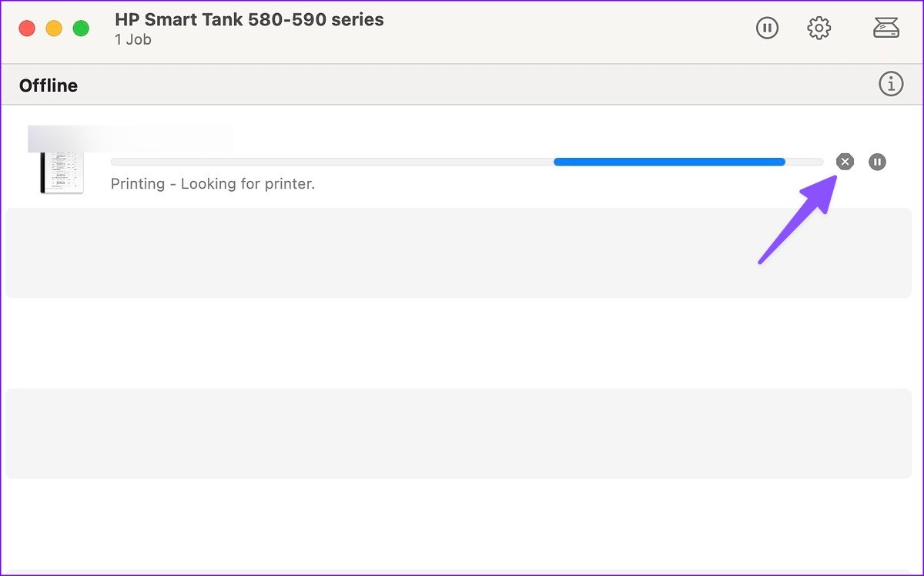Pause the current print job

877,162
